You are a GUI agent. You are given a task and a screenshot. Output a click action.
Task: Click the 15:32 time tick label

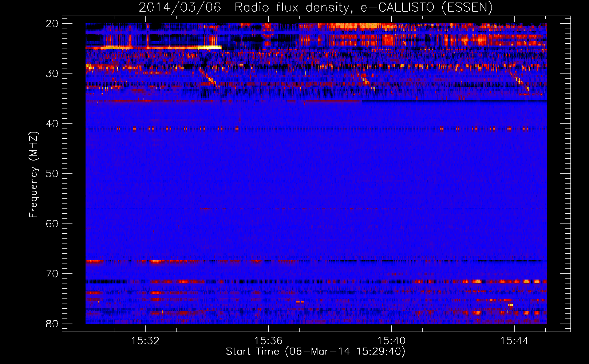(145, 341)
